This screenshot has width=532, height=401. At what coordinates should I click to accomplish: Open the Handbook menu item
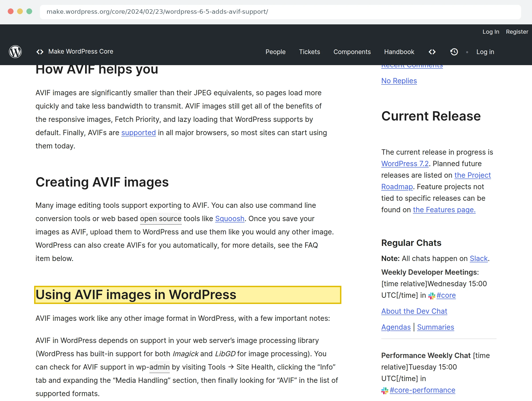click(399, 52)
